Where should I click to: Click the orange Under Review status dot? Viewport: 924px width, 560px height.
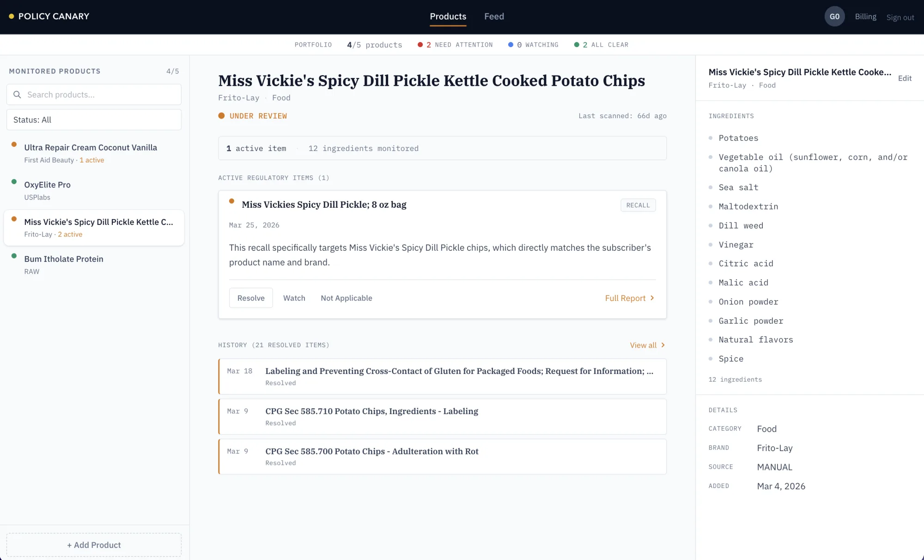point(221,116)
